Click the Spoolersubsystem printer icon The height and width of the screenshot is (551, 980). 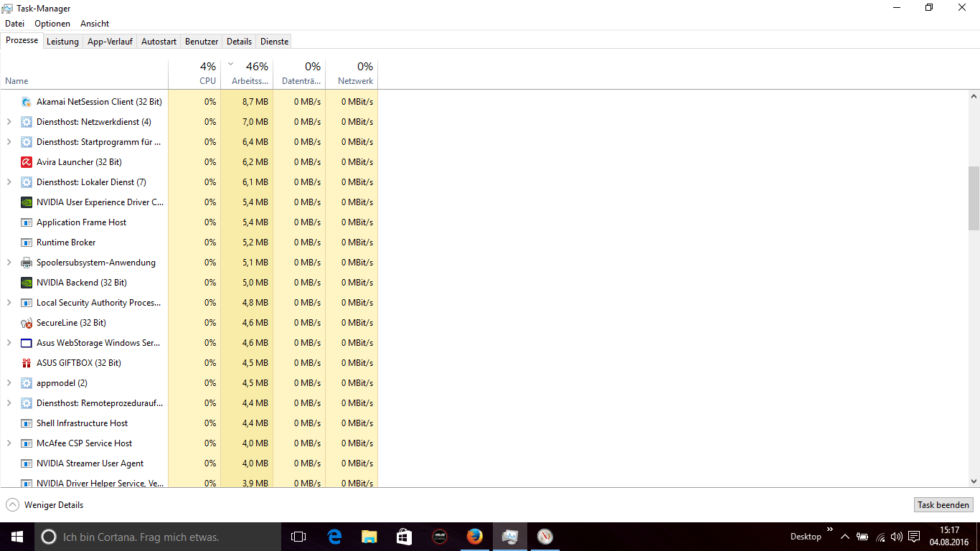(27, 263)
